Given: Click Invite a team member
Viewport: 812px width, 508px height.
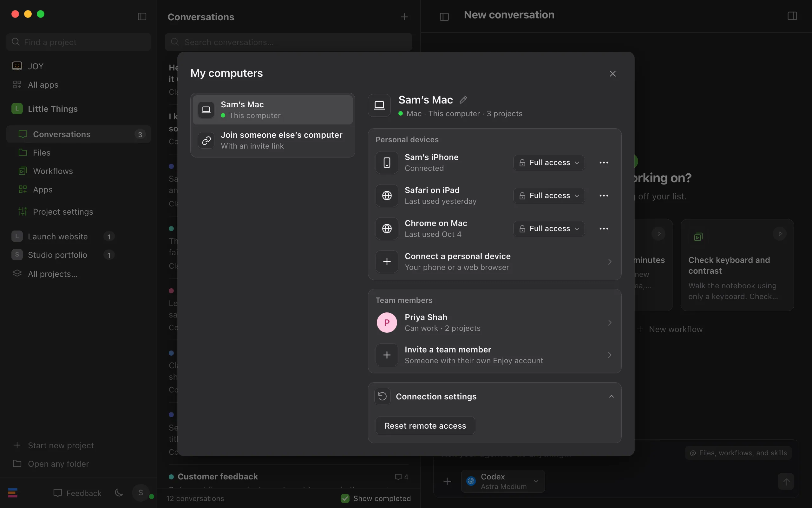Looking at the screenshot, I should pos(494,355).
